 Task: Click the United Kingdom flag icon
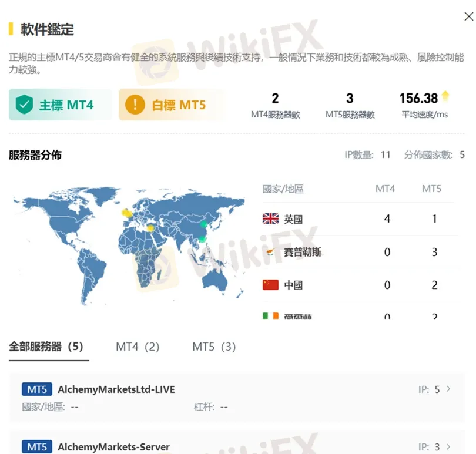click(x=270, y=219)
